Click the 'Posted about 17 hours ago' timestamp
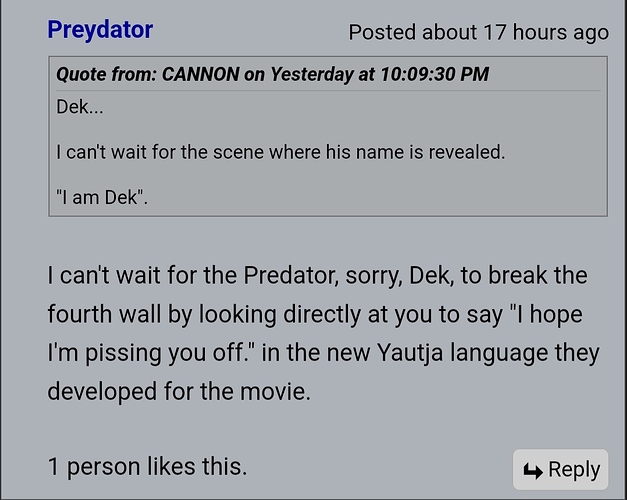This screenshot has width=627, height=500. [479, 32]
